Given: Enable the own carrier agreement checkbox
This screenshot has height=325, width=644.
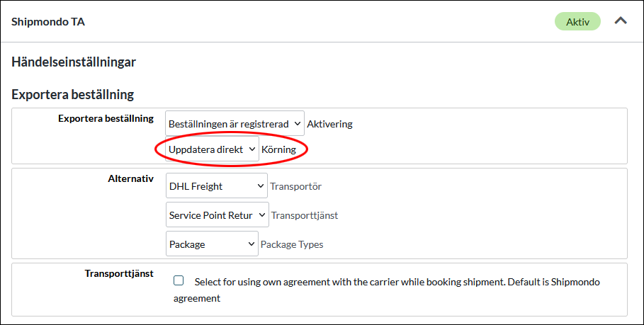Looking at the screenshot, I should (179, 280).
